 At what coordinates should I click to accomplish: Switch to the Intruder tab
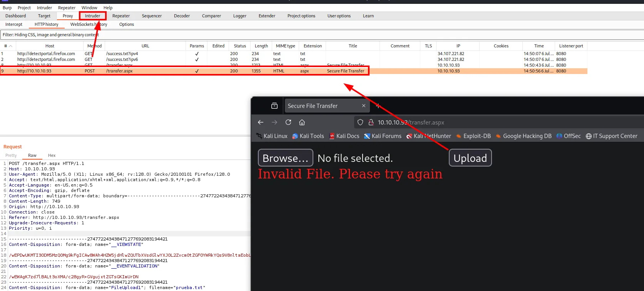[92, 16]
